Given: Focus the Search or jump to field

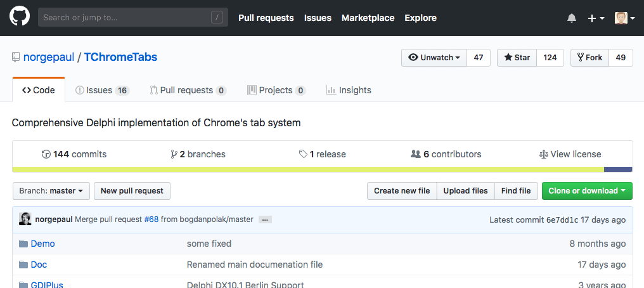Looking at the screenshot, I should click(x=133, y=18).
